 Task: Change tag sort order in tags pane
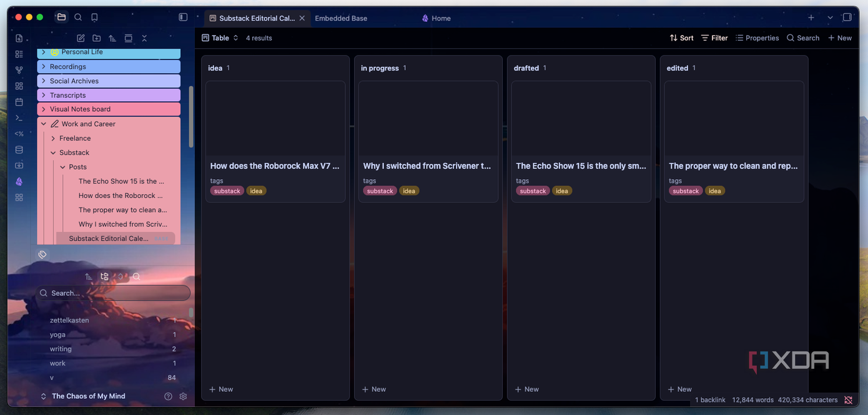click(89, 276)
